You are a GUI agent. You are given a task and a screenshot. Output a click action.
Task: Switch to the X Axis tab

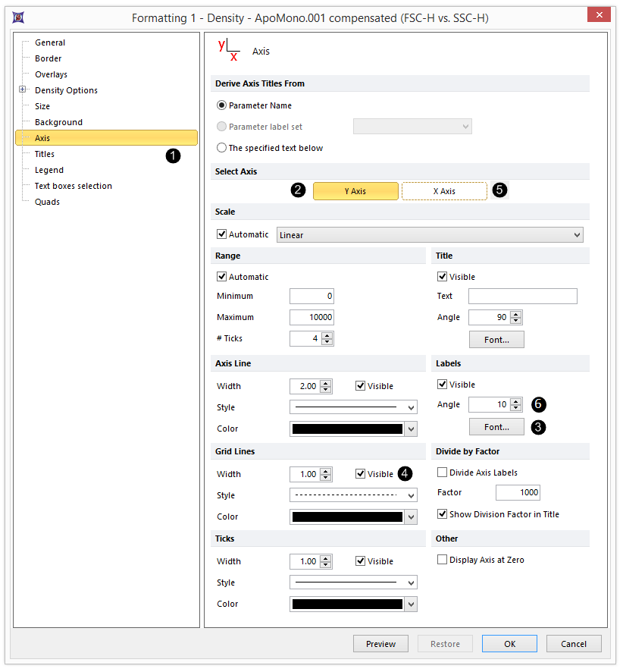coord(444,190)
